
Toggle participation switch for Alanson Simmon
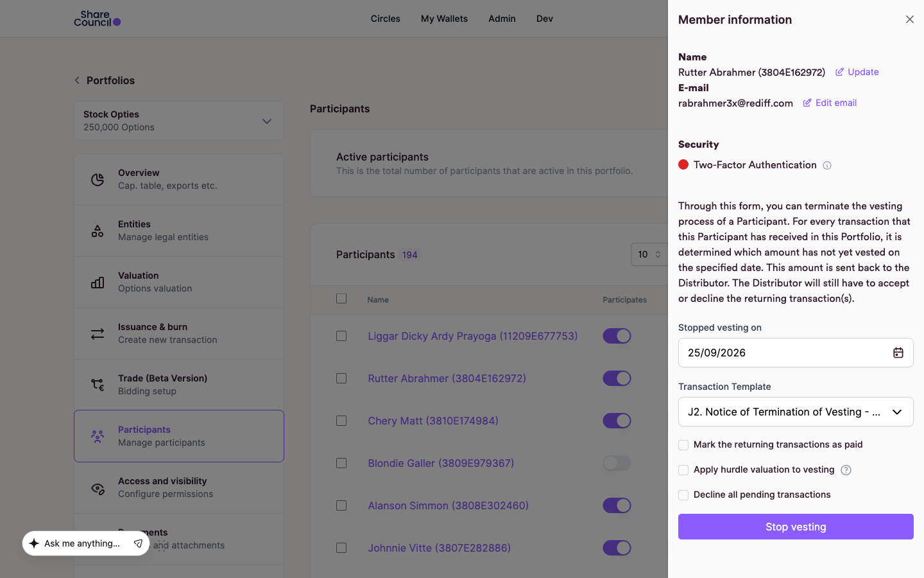click(x=617, y=505)
